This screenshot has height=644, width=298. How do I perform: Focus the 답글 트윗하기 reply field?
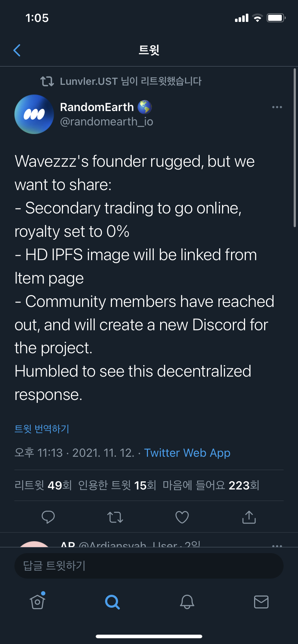click(149, 566)
